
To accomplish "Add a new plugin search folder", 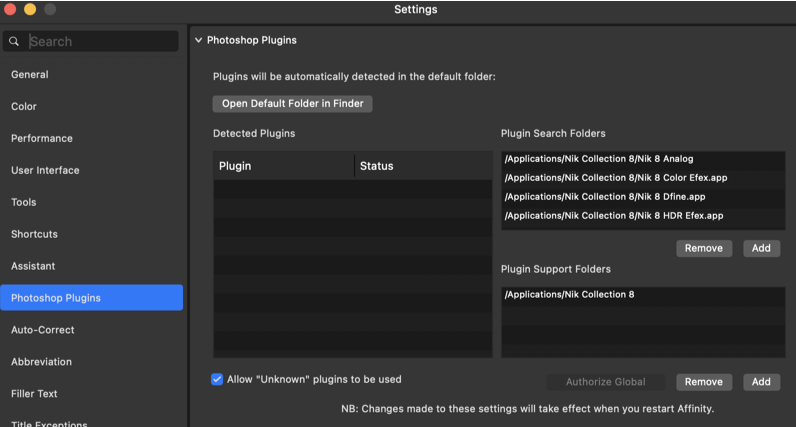I will tap(761, 248).
